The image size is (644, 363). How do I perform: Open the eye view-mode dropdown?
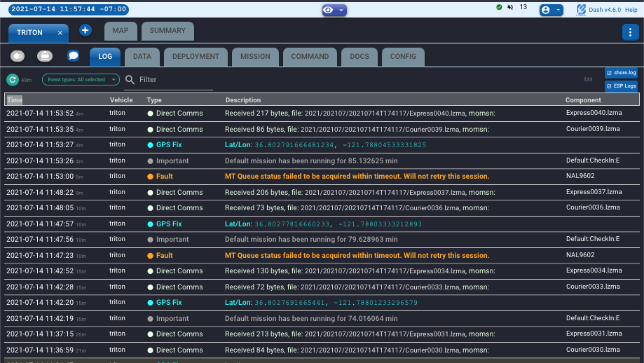pyautogui.click(x=334, y=10)
